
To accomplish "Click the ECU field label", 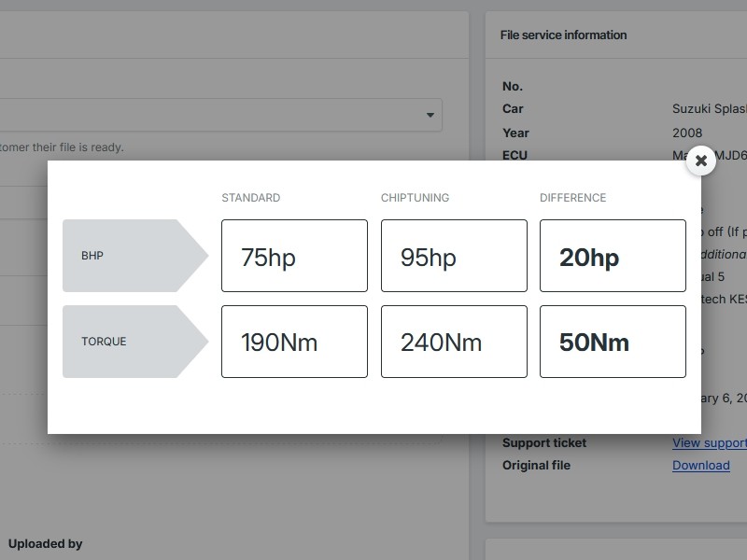I will coord(514,155).
